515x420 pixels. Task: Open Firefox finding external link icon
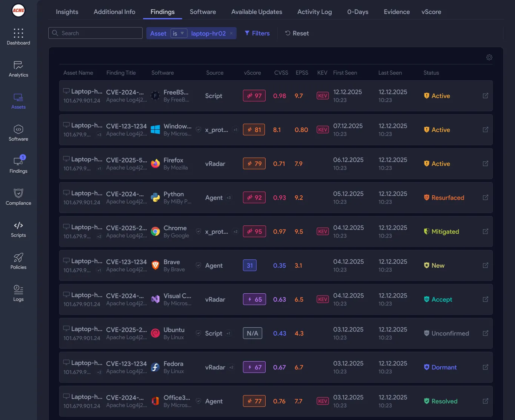486,164
